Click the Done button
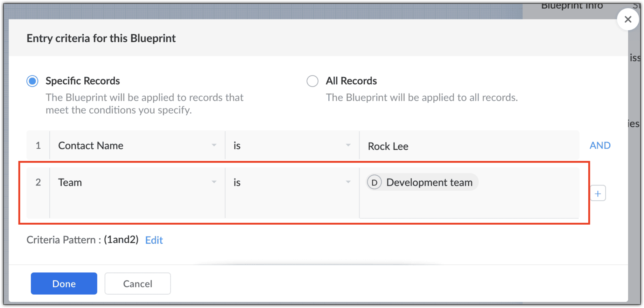 (x=64, y=283)
